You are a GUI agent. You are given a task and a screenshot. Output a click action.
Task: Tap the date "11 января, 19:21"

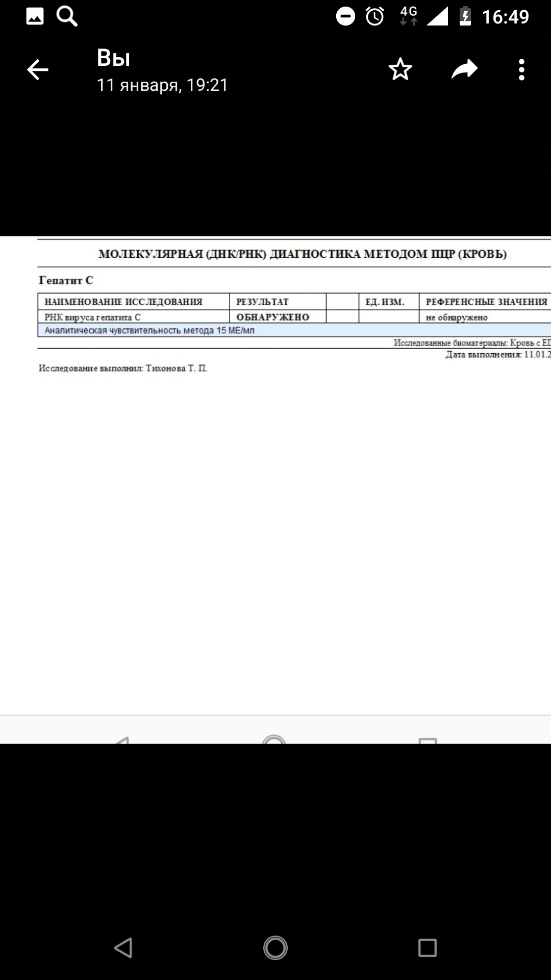tap(162, 85)
